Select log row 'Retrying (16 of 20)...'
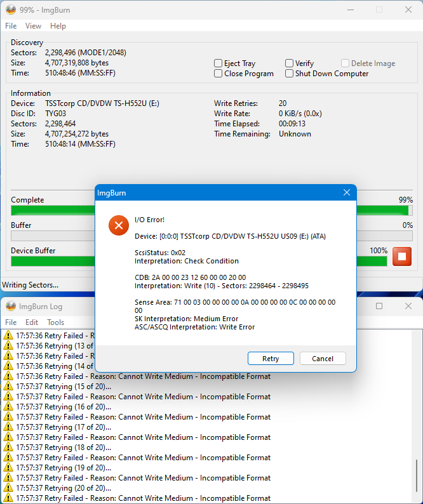This screenshot has width=423, height=504. coord(64,407)
